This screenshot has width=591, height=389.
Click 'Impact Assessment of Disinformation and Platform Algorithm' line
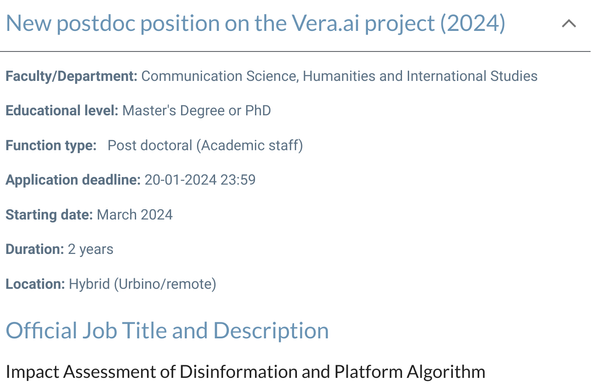(245, 372)
